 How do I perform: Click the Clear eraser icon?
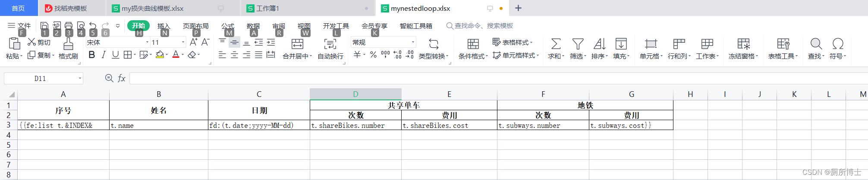coord(192,55)
